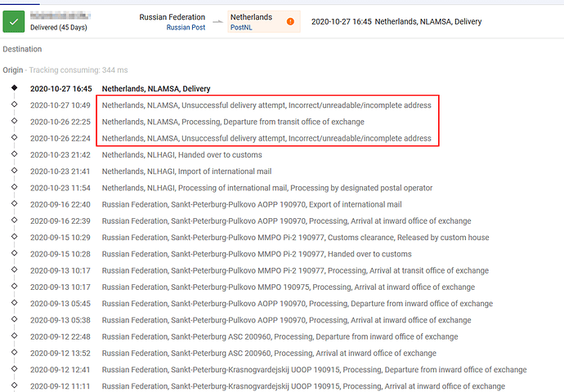Select Sankt-Peterburg ASC 200960 arrival event text
The image size is (564, 392).
coord(269,353)
